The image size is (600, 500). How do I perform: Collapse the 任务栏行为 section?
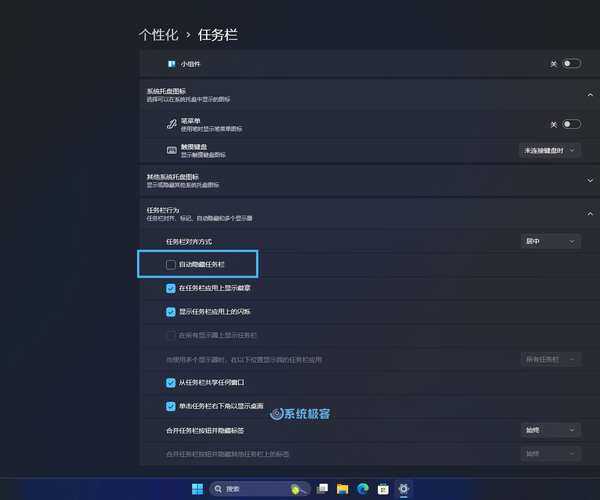coord(590,213)
